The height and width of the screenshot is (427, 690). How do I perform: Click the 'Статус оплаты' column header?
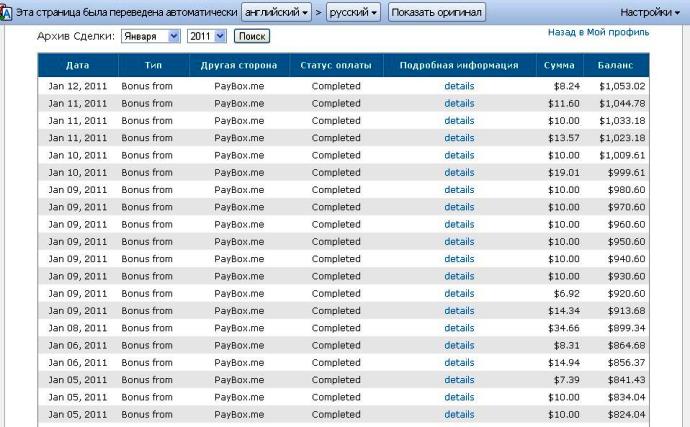click(336, 65)
